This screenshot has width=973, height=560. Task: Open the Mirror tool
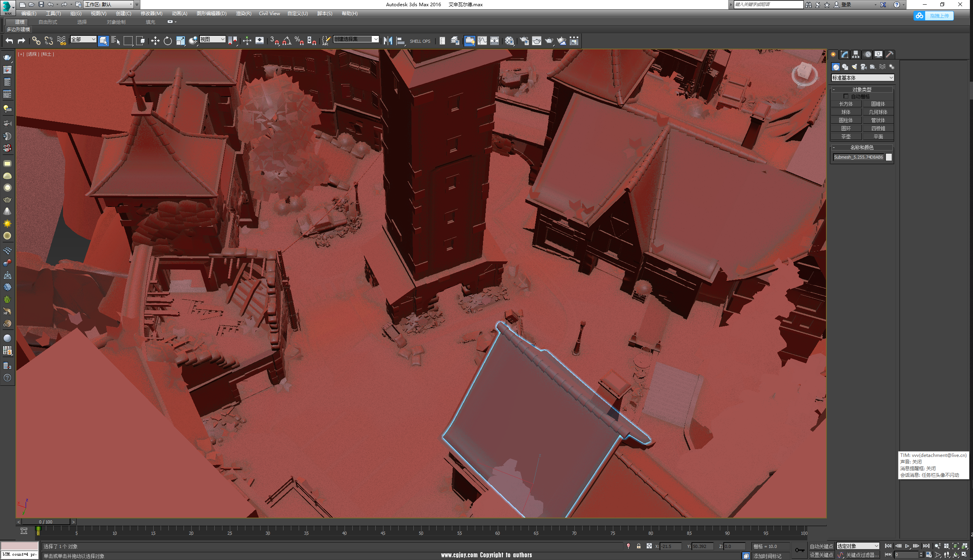point(388,41)
